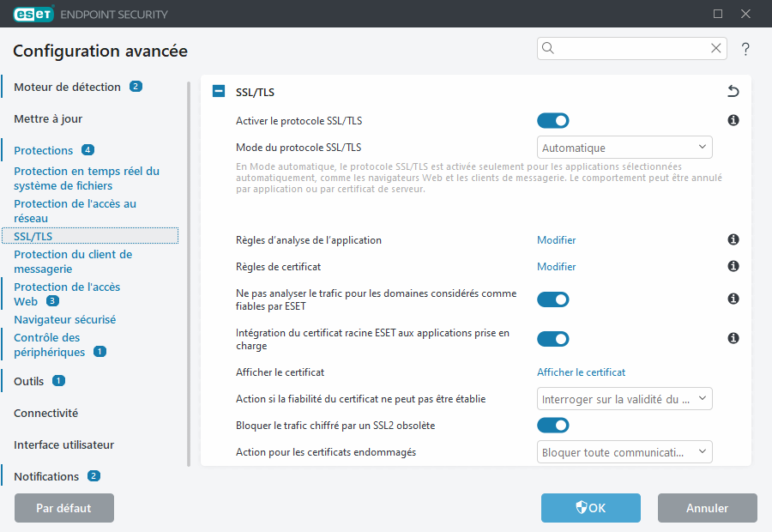Click the X icon to clear the search field

click(716, 48)
